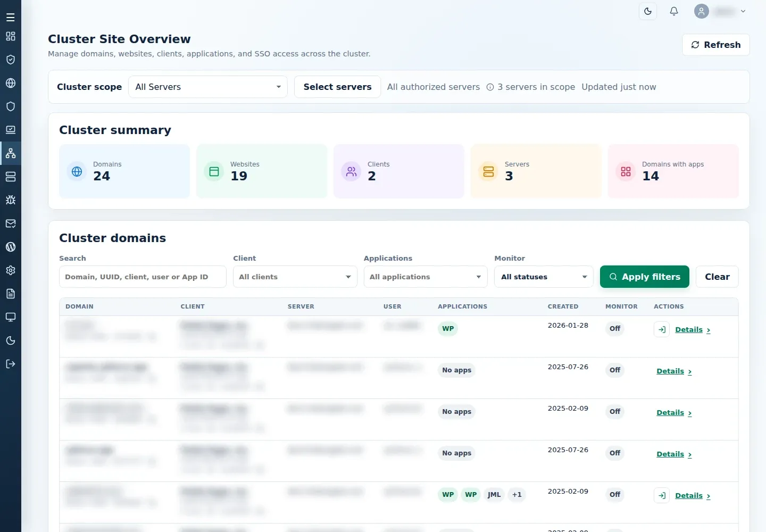Click the moon icon in the sidebar
Image resolution: width=766 pixels, height=532 pixels.
(11, 340)
